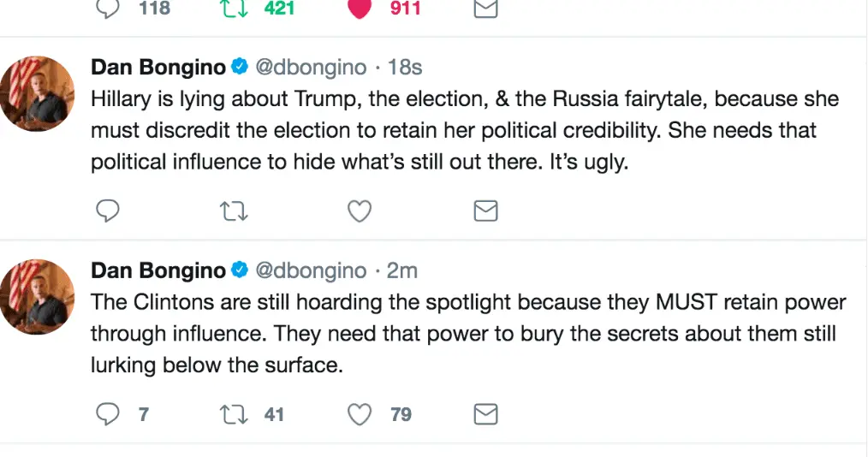Reply to the Clintons spotlight tweet
The image size is (868, 457).
pyautogui.click(x=108, y=415)
